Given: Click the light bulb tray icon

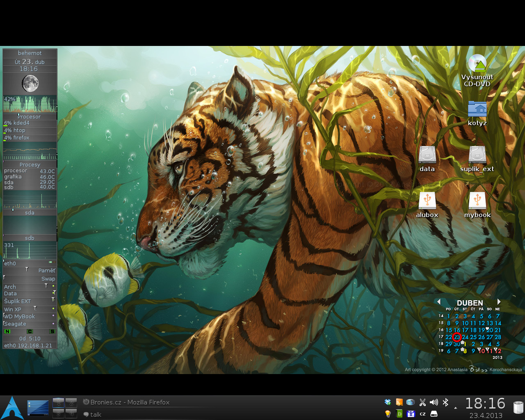Looking at the screenshot, I should coord(388,414).
